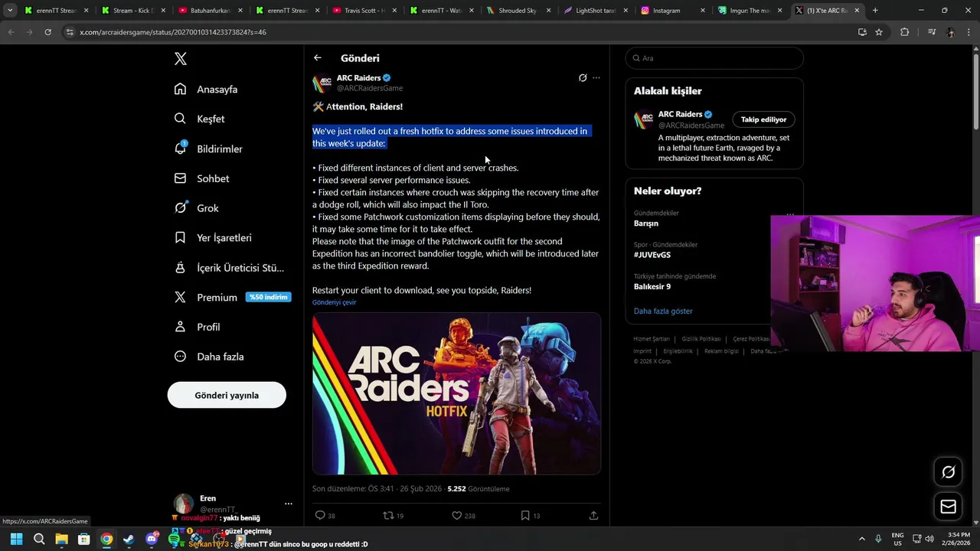980x551 pixels.
Task: Click the Chrome back navigation arrow
Action: [11, 32]
